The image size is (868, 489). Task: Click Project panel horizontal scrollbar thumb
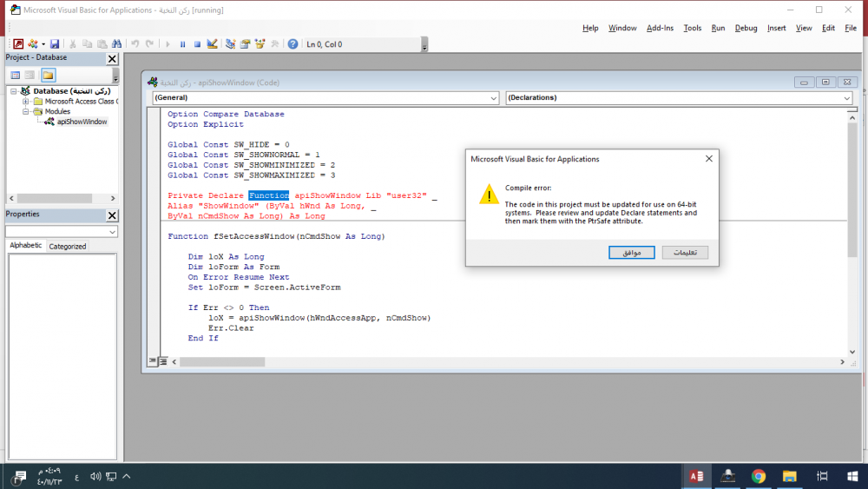pos(54,198)
